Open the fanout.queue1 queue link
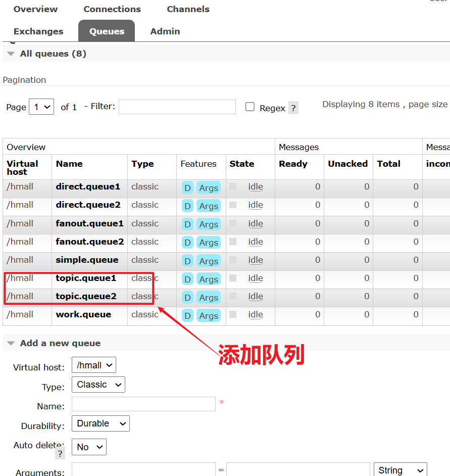The image size is (450, 476). (89, 223)
